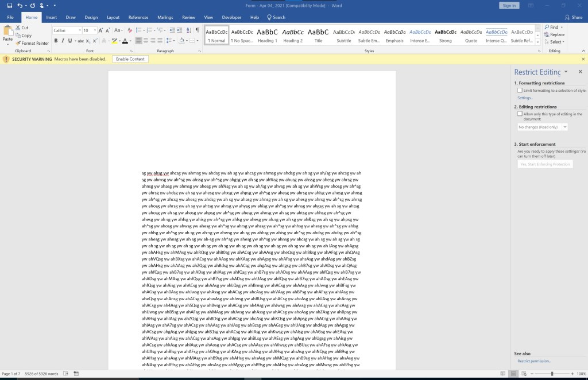Open the Restrict permission link
The image size is (588, 380).
[x=534, y=361]
